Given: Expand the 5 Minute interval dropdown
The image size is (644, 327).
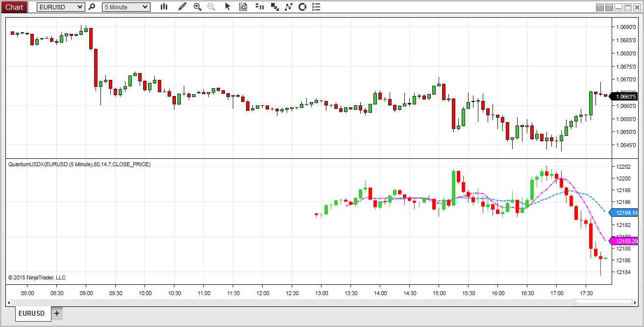Looking at the screenshot, I should pyautogui.click(x=126, y=7).
